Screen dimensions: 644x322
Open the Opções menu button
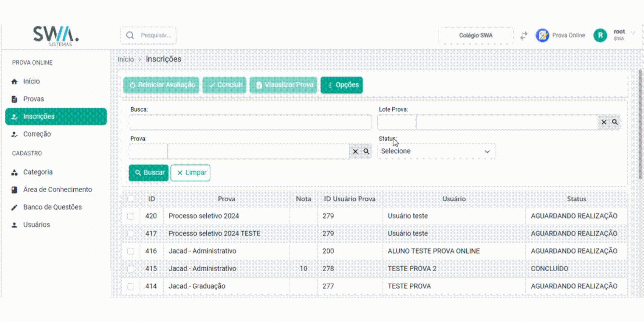(x=342, y=85)
